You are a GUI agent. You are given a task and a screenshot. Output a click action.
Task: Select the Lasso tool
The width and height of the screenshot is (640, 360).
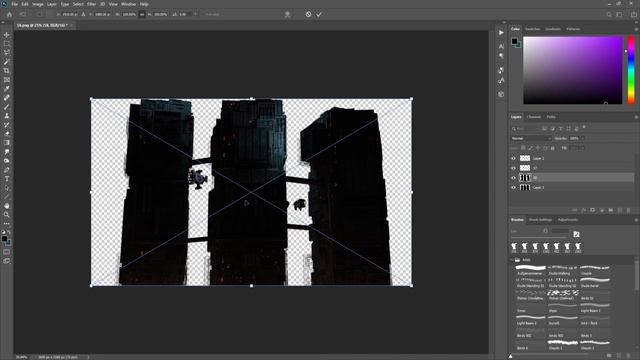7,53
